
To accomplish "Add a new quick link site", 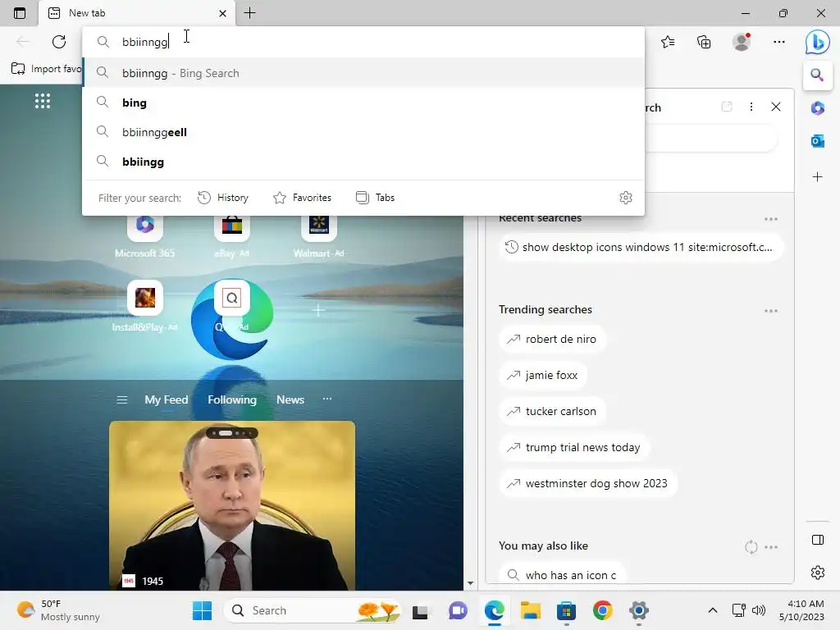I will click(x=318, y=309).
